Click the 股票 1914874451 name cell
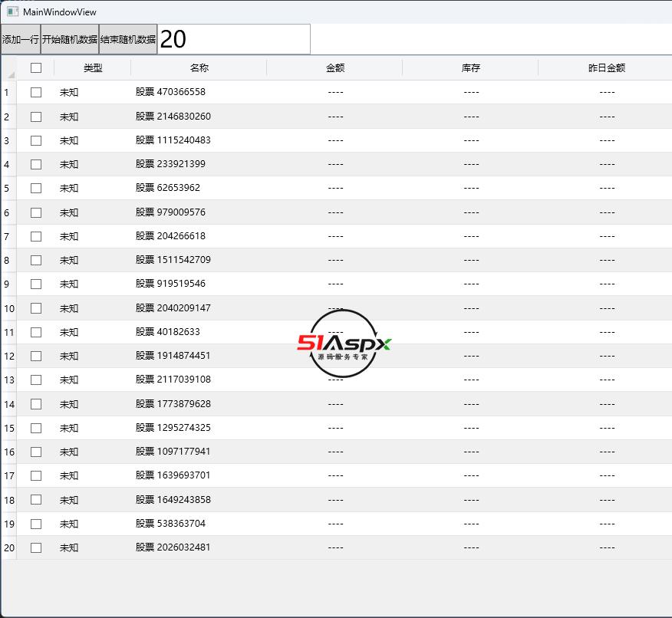672x618 pixels. point(173,356)
